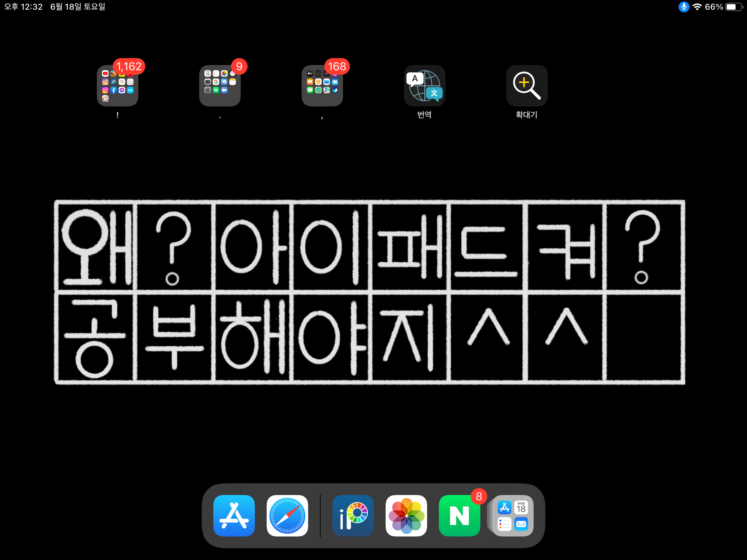Tap the 66% battery indicator

[724, 7]
